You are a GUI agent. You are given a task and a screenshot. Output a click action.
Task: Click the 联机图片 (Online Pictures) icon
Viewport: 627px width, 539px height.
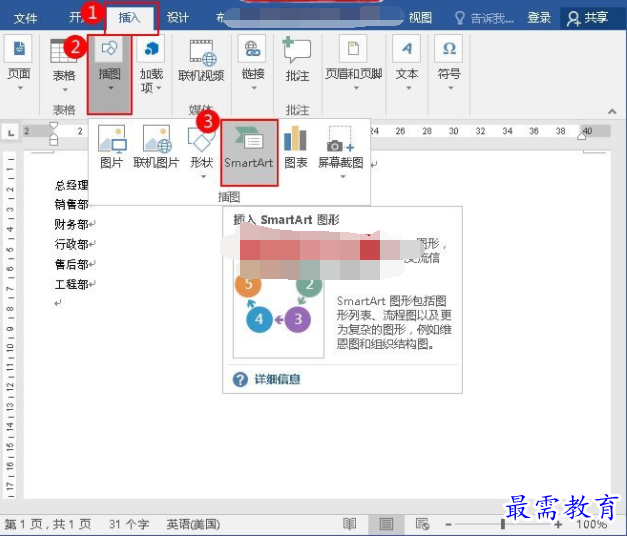pos(156,147)
